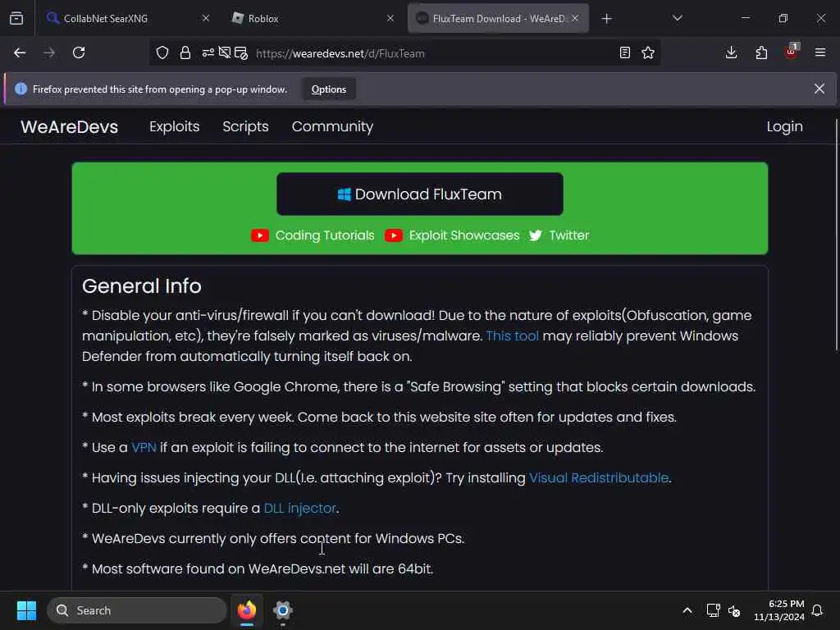Open the clock showing 6:25 PM
This screenshot has height=630, width=840.
pyautogui.click(x=779, y=610)
